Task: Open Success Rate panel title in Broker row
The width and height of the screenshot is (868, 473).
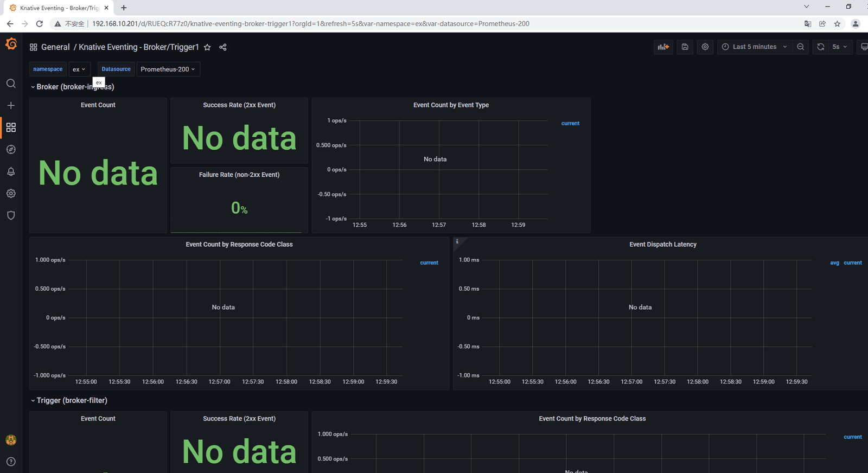Action: tap(239, 105)
